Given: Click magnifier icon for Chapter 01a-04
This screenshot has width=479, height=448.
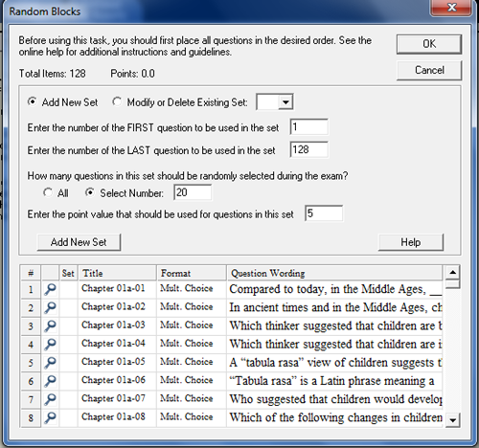Looking at the screenshot, I should click(50, 345).
